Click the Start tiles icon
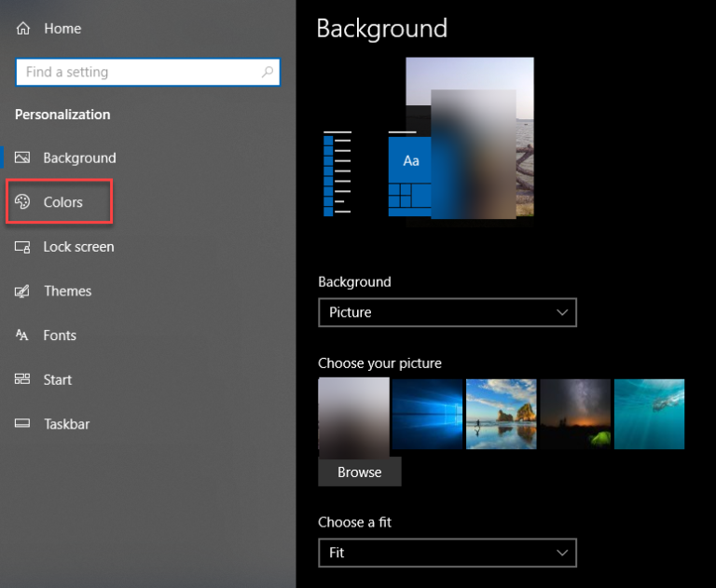 click(22, 379)
